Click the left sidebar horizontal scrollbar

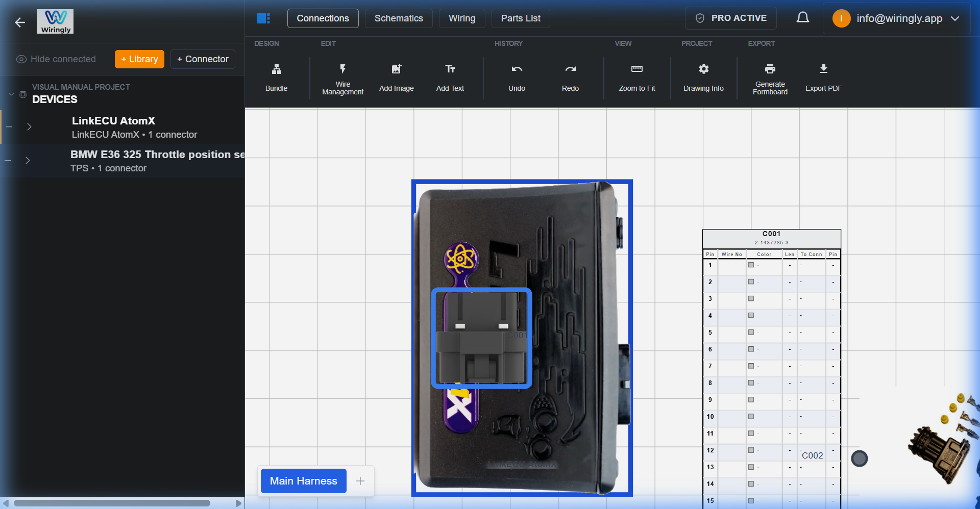click(x=112, y=503)
